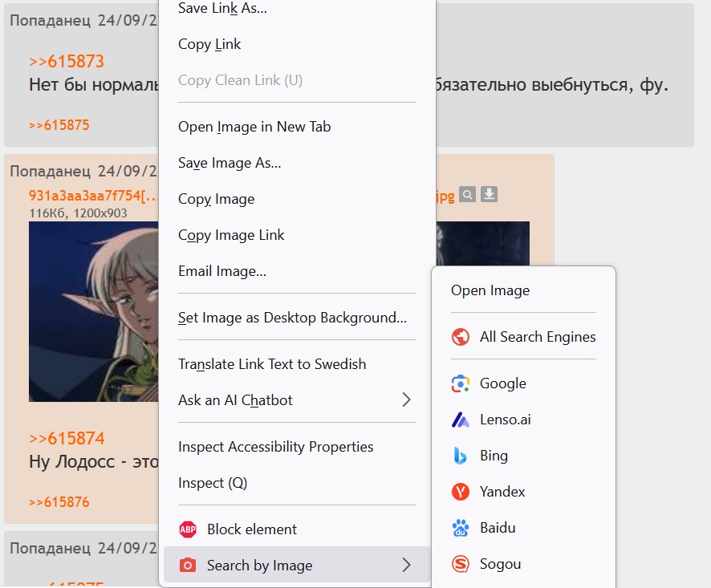
Task: Select Copy Image menu entry
Action: [297, 199]
